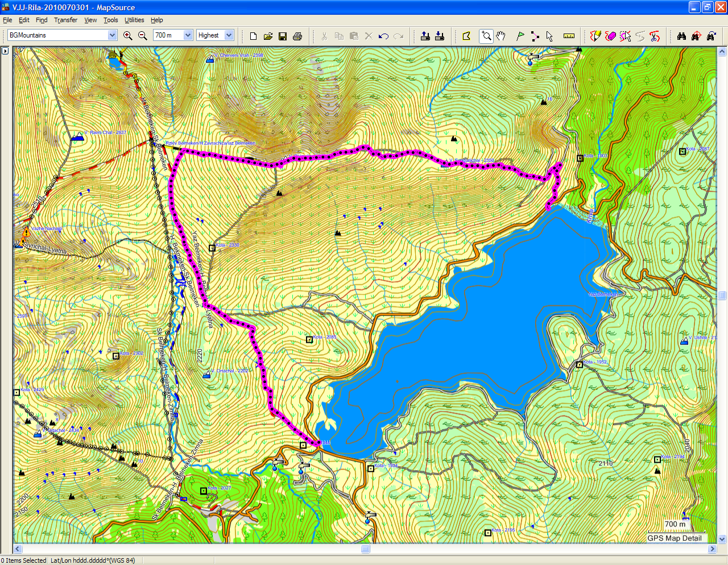Click the Save file button
Image resolution: width=728 pixels, height=565 pixels.
tap(283, 36)
